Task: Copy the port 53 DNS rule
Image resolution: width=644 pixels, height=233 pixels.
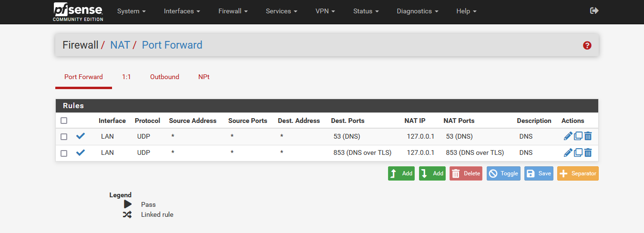Action: point(578,136)
